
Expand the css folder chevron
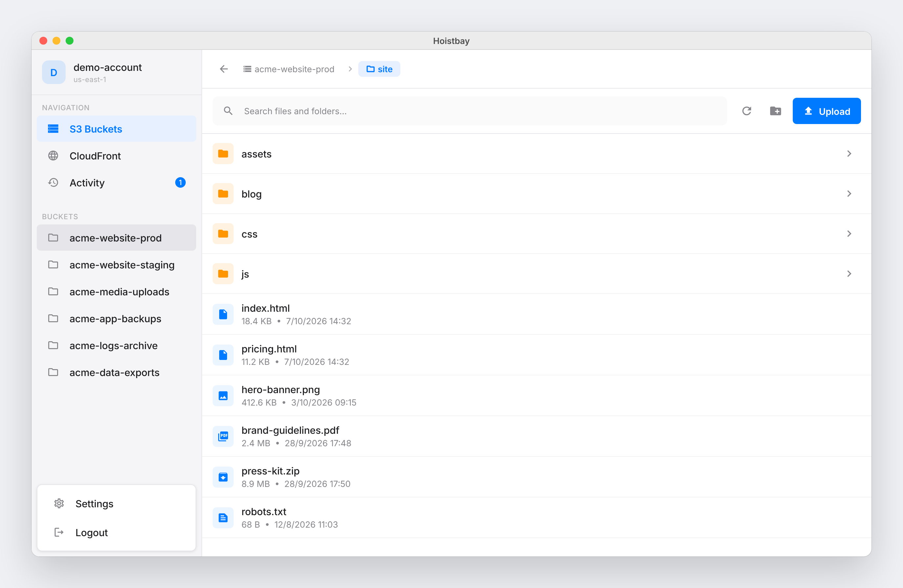(x=849, y=234)
